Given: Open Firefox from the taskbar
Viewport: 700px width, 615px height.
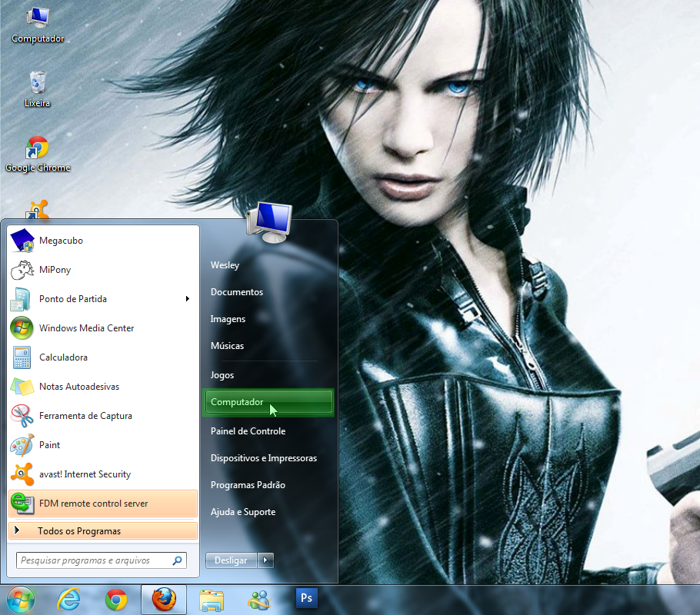Looking at the screenshot, I should (164, 599).
